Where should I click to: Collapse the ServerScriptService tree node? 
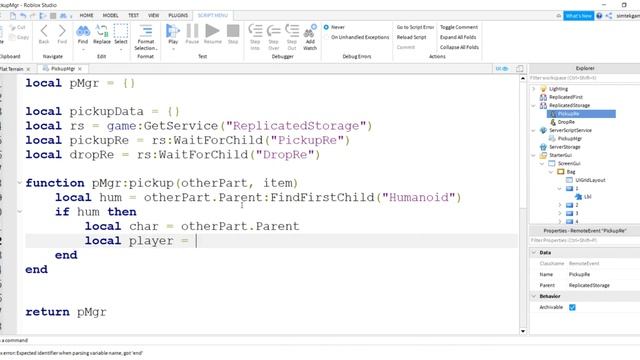[x=533, y=130]
